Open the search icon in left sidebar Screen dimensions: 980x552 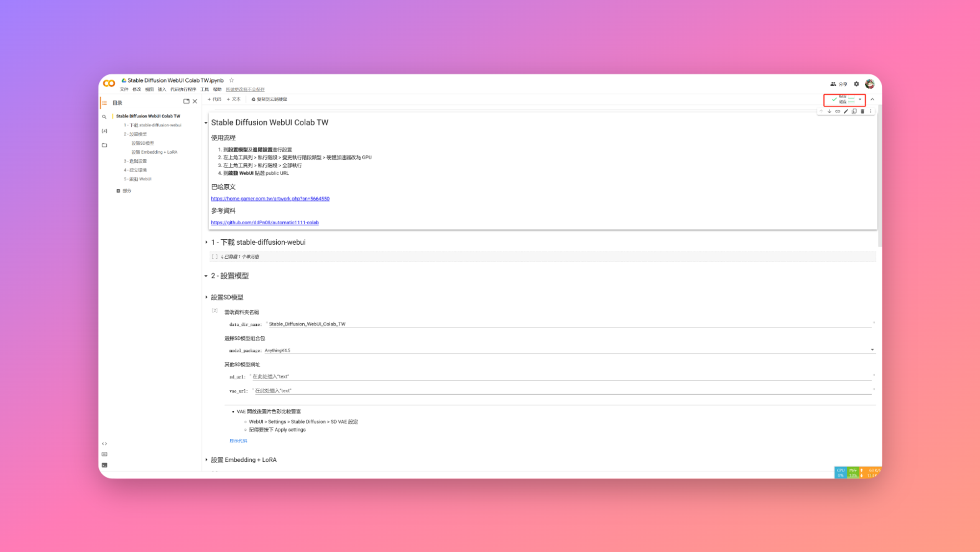coord(104,117)
